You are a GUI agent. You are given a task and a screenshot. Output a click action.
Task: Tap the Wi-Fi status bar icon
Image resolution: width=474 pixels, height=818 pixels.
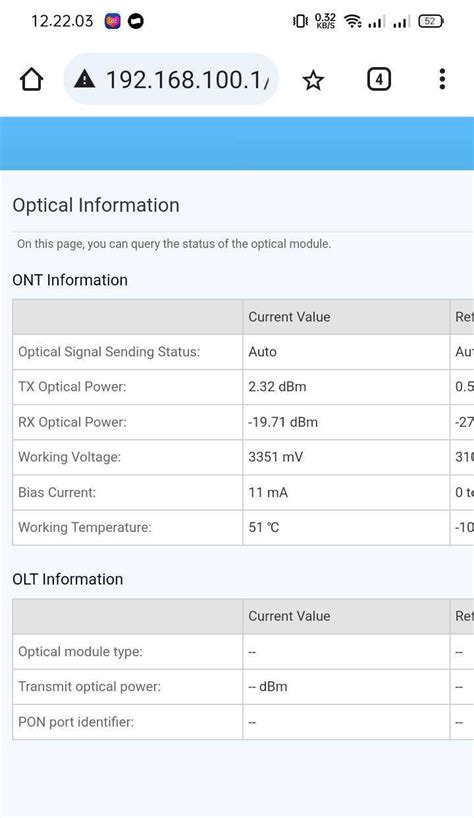pos(353,21)
